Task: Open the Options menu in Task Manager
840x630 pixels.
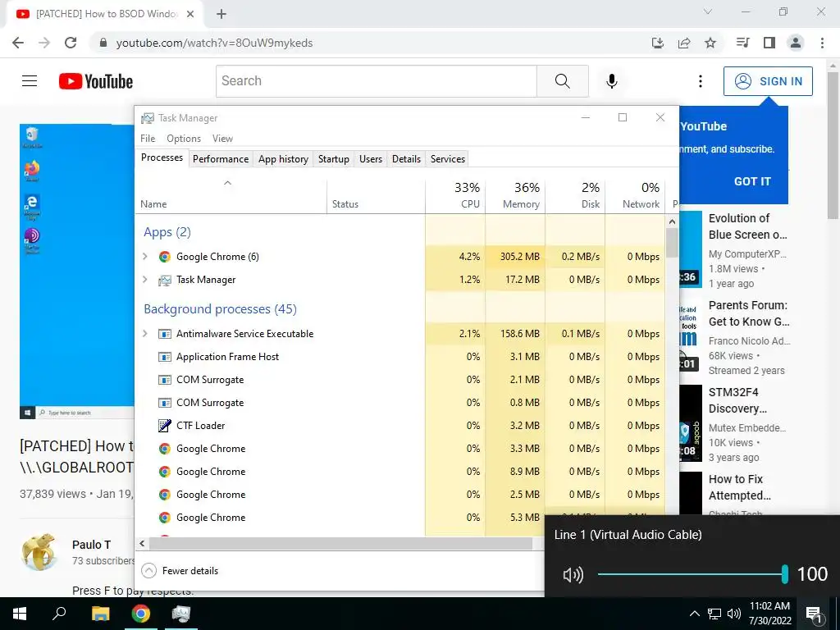Action: [184, 138]
